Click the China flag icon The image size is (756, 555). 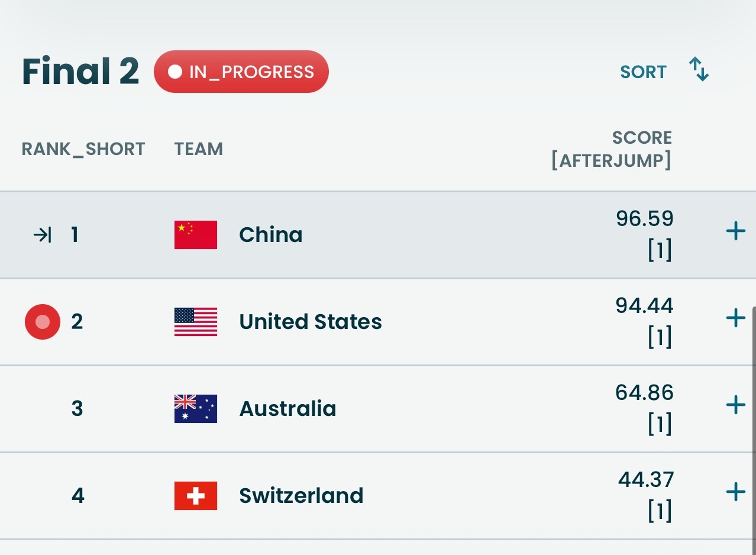(x=196, y=235)
